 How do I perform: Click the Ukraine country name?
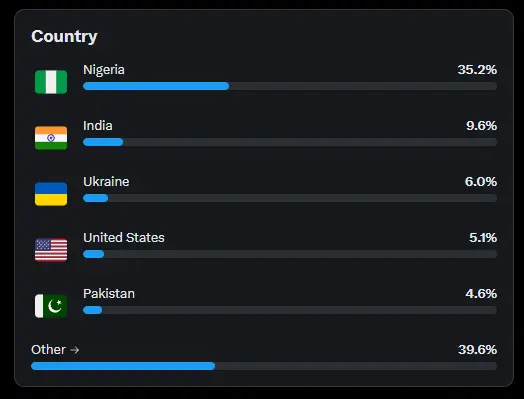click(106, 181)
